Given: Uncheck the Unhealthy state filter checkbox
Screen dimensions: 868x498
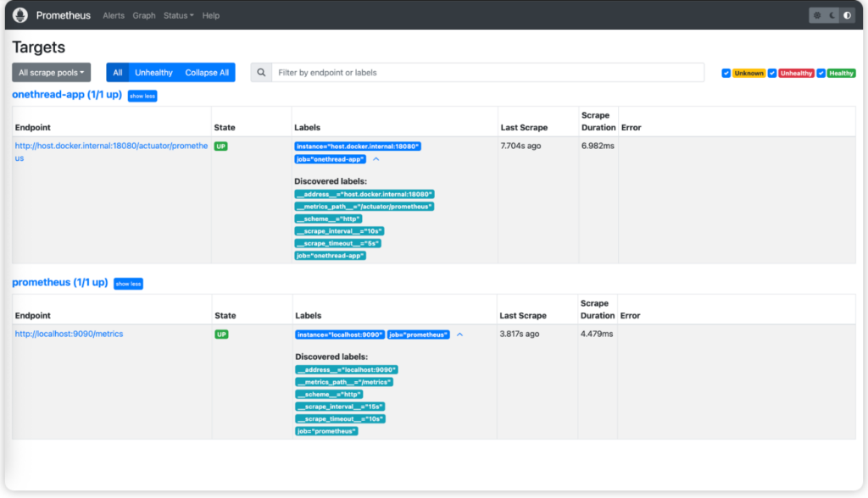Looking at the screenshot, I should pyautogui.click(x=772, y=74).
